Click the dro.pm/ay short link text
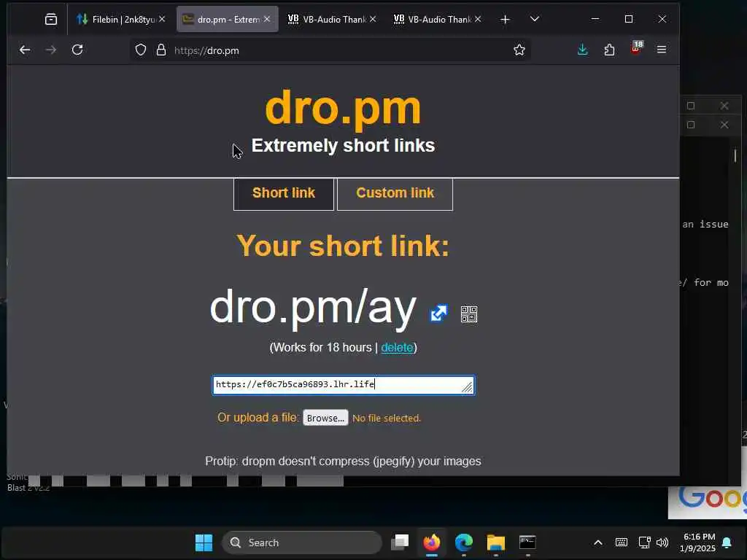The height and width of the screenshot is (560, 747). click(x=313, y=308)
